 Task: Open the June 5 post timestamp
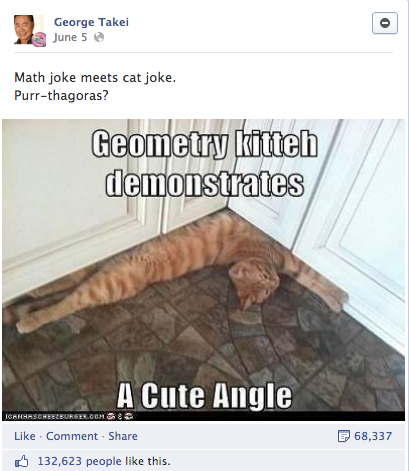coord(70,37)
